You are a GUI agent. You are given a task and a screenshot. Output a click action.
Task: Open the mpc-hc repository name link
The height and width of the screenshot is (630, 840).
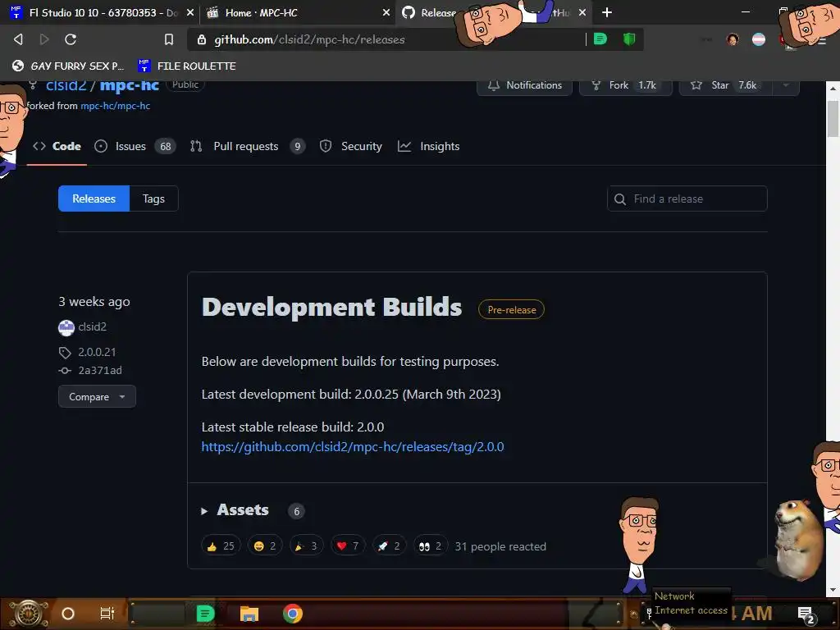point(129,85)
